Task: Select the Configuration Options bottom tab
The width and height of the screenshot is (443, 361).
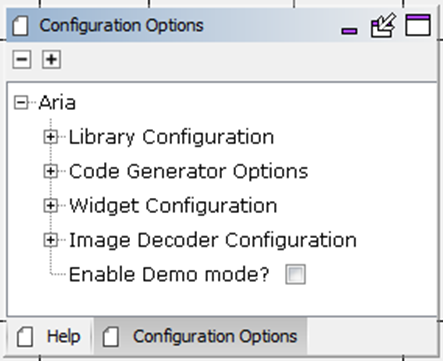Action: (200, 336)
